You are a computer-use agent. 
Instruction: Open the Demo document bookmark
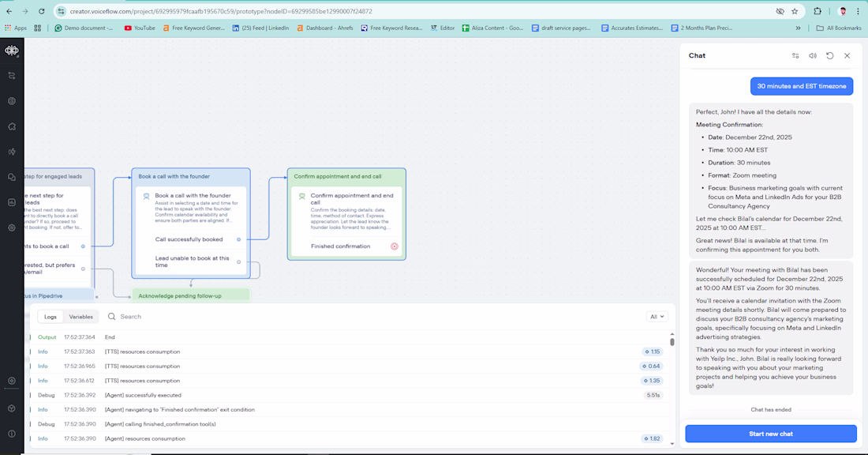(x=84, y=28)
